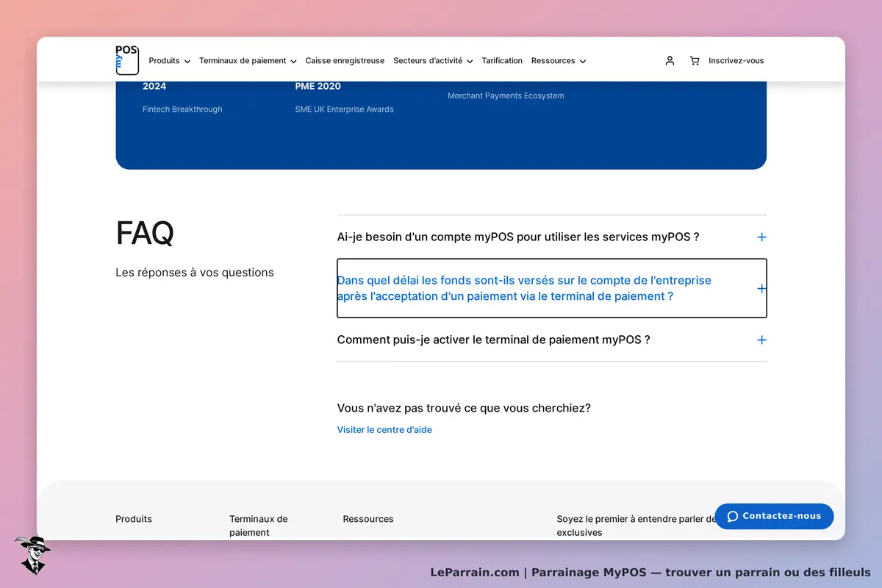The width and height of the screenshot is (882, 588).
Task: Click plus icon for terminal activation question
Action: pos(761,340)
